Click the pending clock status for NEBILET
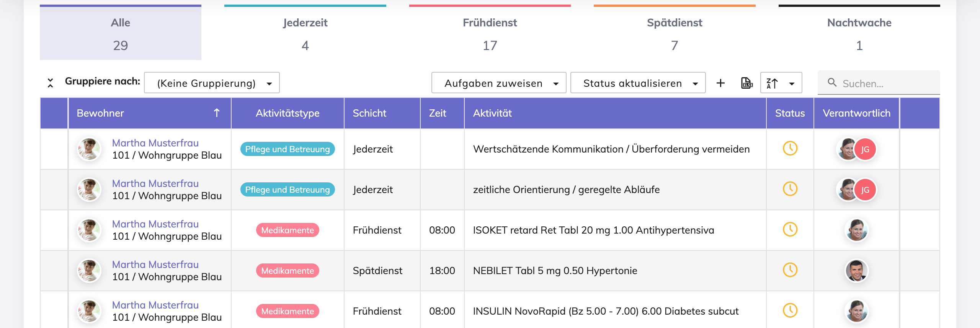 [x=790, y=270]
